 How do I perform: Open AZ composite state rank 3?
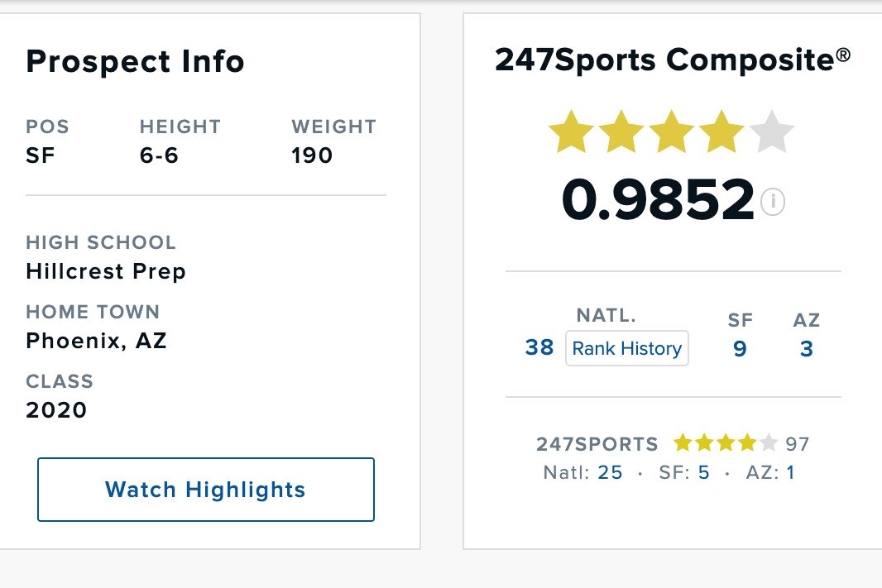[807, 349]
